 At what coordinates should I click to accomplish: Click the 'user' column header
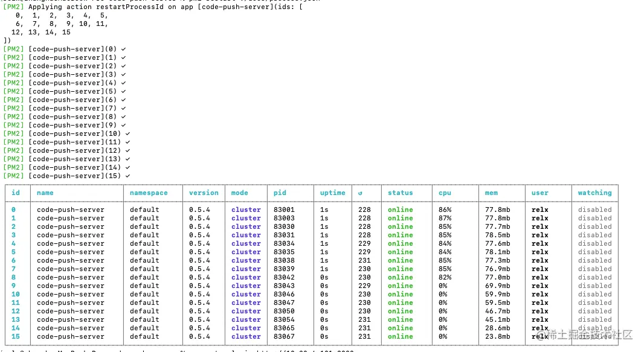539,193
